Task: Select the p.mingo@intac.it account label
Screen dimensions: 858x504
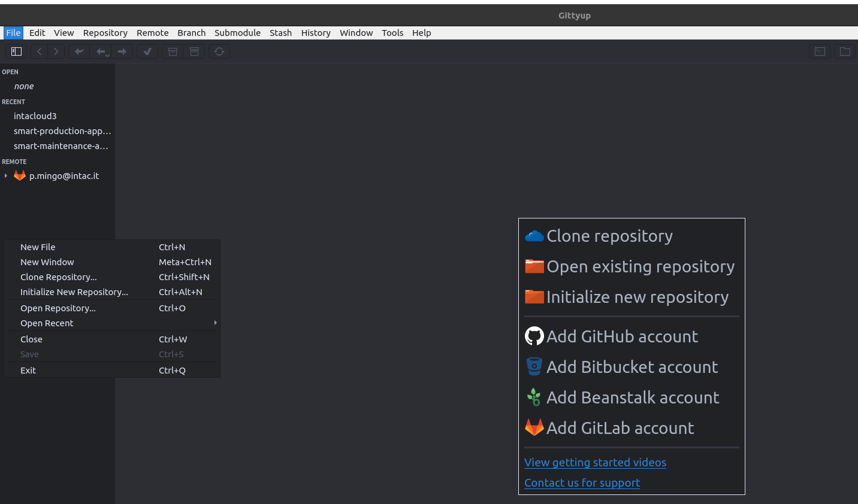Action: click(64, 176)
